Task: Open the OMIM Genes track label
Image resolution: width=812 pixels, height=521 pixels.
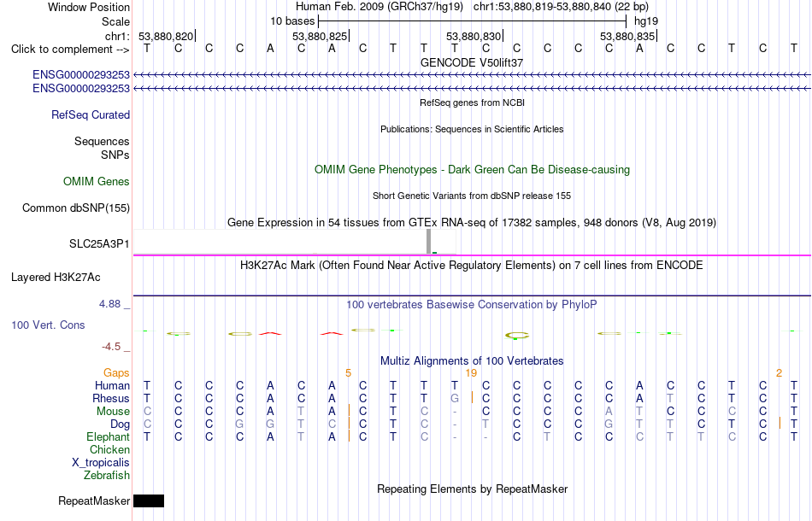Action: pyautogui.click(x=97, y=182)
